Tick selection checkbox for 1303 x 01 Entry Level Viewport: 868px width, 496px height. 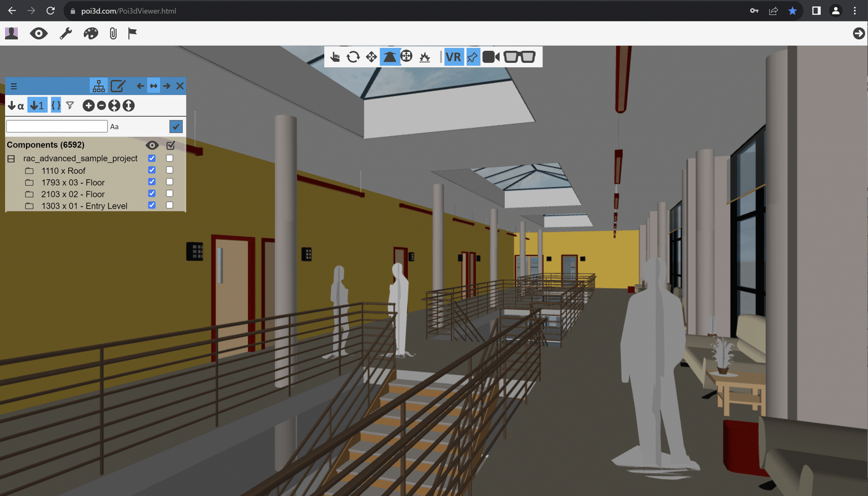tap(170, 205)
